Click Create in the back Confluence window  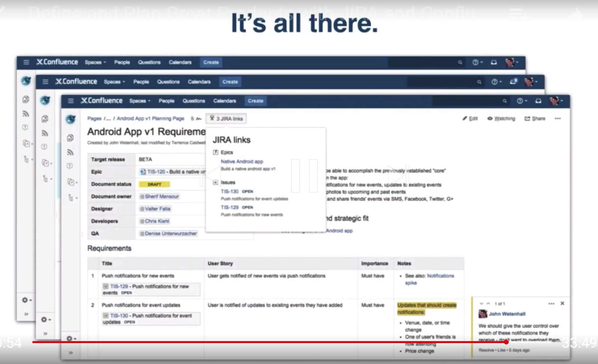pyautogui.click(x=211, y=62)
